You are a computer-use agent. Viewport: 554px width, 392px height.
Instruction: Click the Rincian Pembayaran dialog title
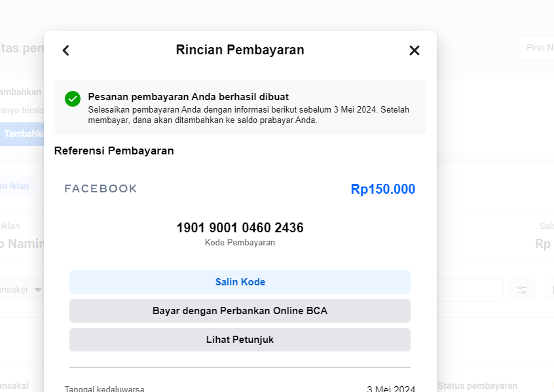(x=240, y=50)
